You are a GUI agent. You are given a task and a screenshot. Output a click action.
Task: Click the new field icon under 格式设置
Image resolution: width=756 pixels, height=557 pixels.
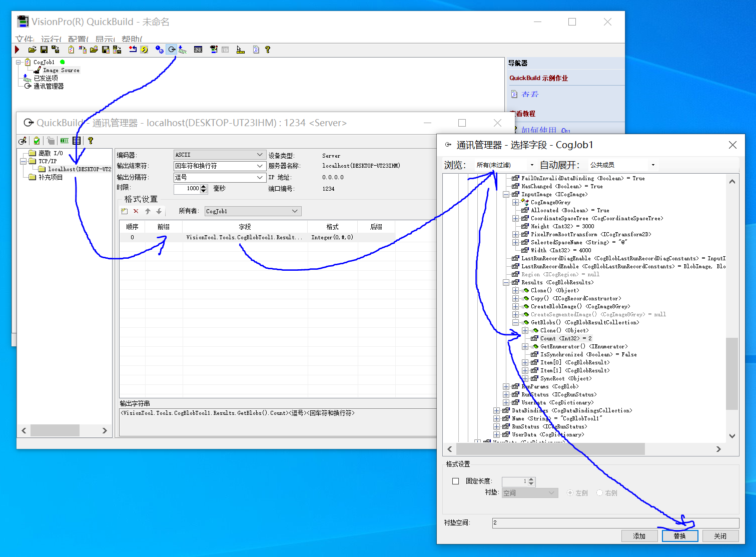(x=125, y=211)
